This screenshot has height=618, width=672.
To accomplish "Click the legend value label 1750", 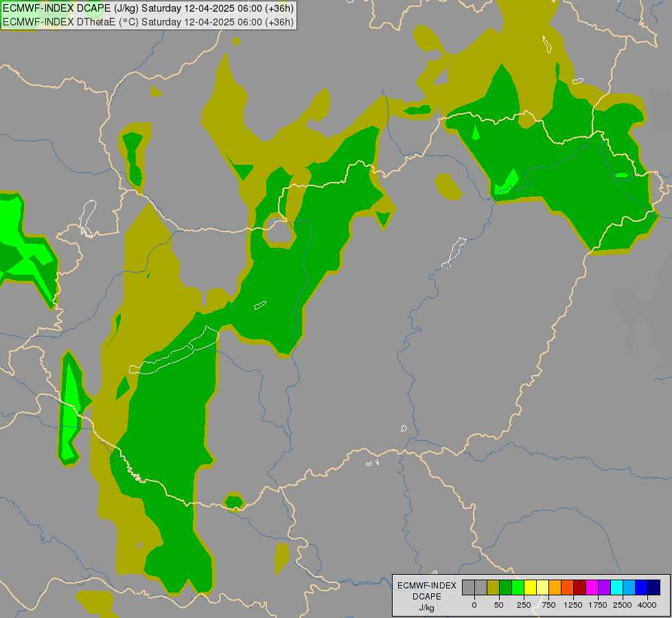I will [598, 605].
